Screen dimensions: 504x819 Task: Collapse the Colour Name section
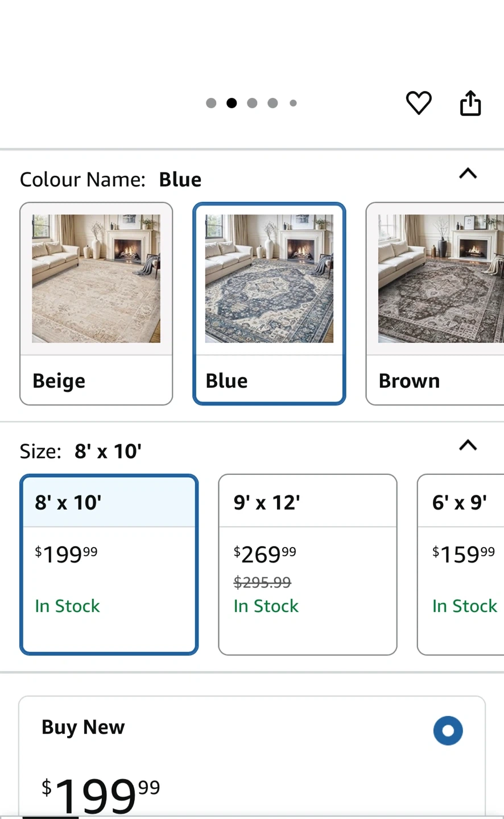click(x=468, y=173)
